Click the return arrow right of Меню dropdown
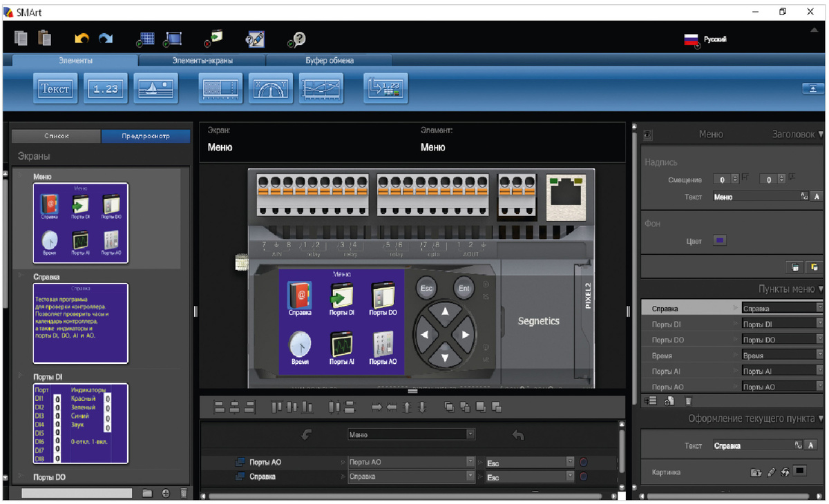The image size is (829, 504). coord(518,435)
